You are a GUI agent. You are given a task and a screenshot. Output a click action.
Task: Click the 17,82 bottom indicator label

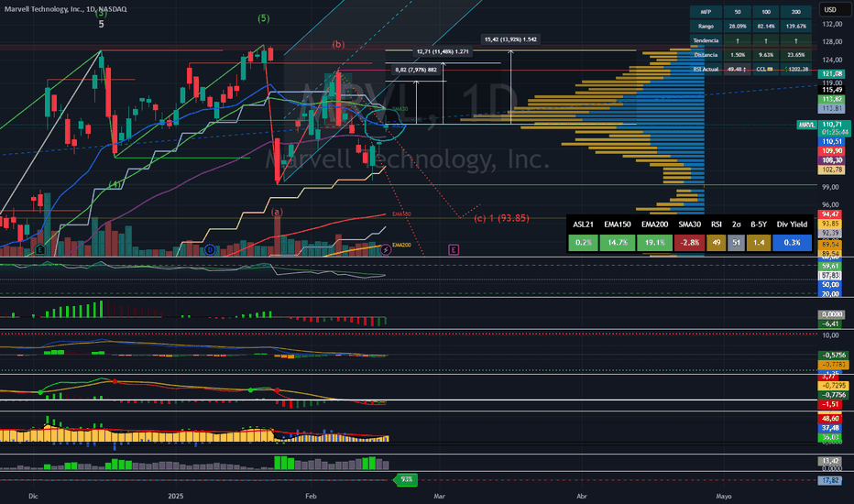pos(830,480)
